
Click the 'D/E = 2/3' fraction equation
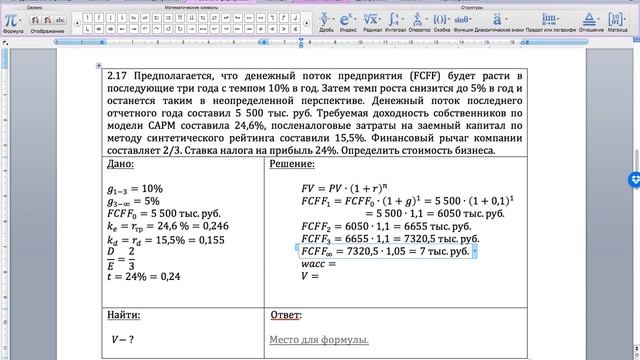(x=121, y=258)
